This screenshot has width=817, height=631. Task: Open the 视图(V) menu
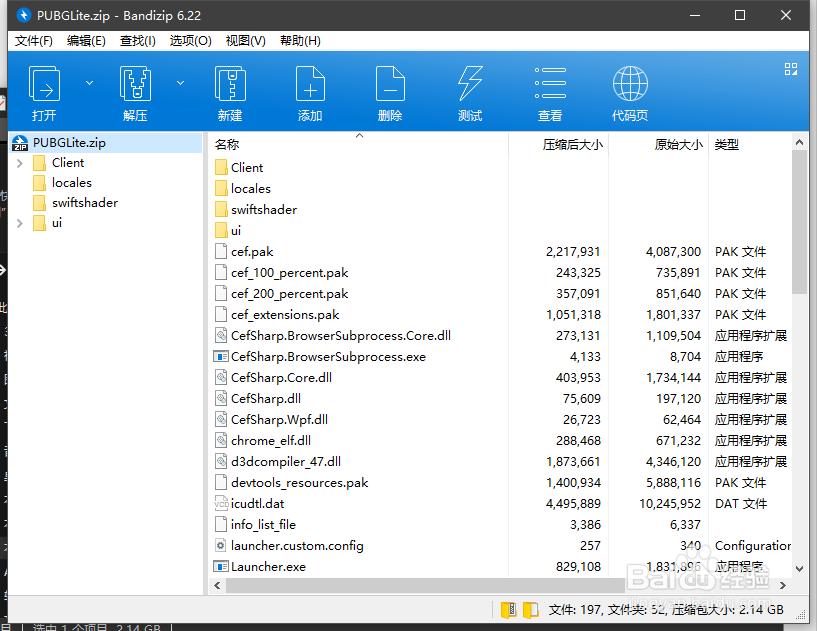pos(245,41)
